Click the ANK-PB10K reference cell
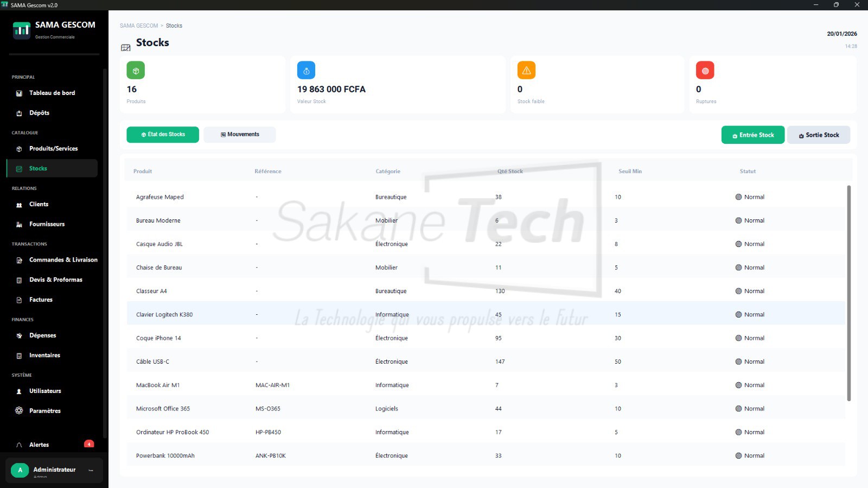The width and height of the screenshot is (868, 488). point(270,456)
